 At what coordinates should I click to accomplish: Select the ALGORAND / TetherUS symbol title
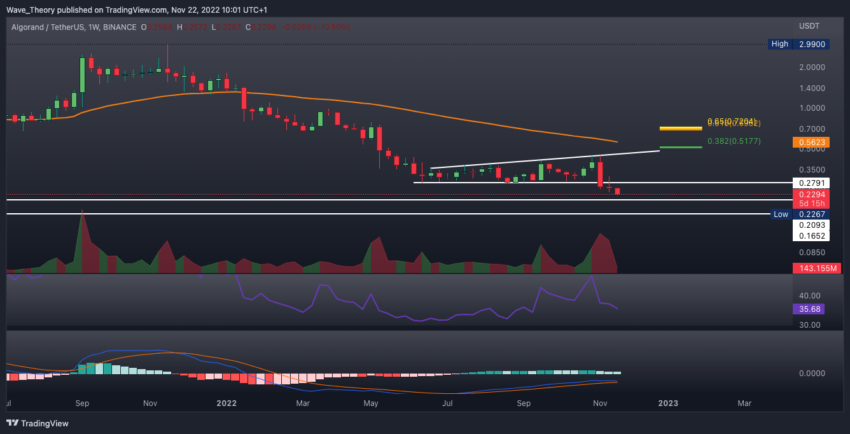45,27
